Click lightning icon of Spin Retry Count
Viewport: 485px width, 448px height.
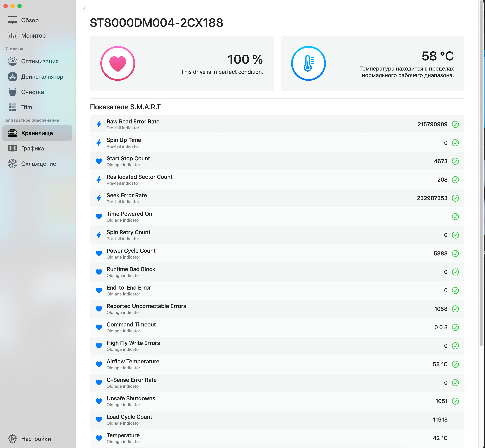(99, 235)
